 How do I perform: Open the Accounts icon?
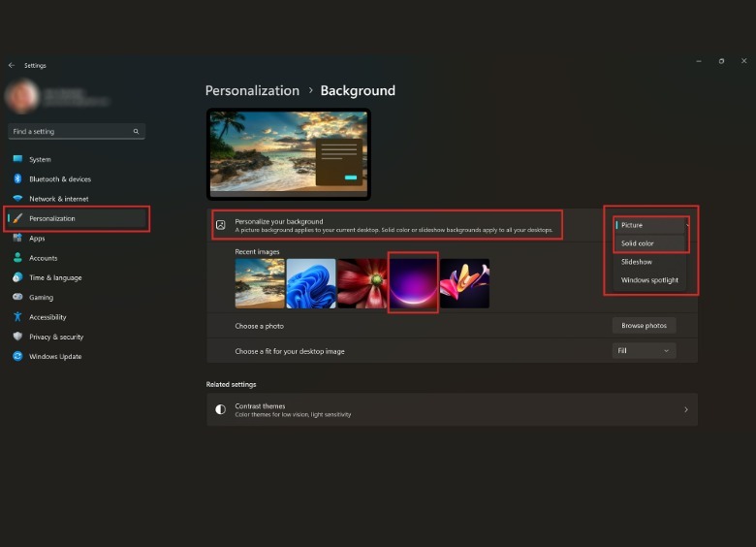[x=17, y=258]
